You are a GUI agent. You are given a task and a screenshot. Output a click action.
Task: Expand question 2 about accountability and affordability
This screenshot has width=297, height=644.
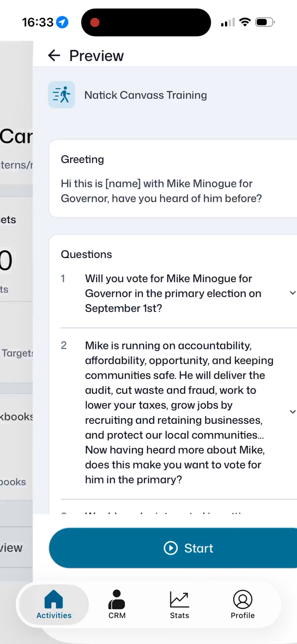(293, 412)
